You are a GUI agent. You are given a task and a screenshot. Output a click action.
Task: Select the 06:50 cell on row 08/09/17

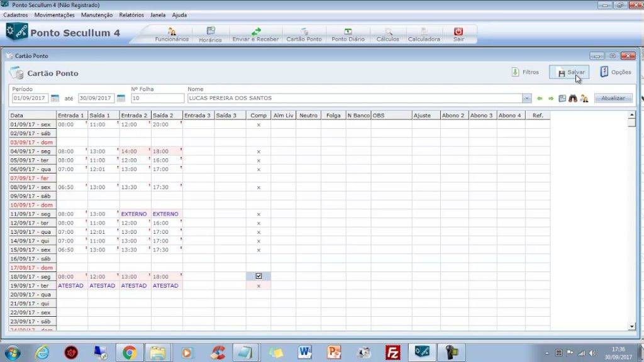coord(72,187)
